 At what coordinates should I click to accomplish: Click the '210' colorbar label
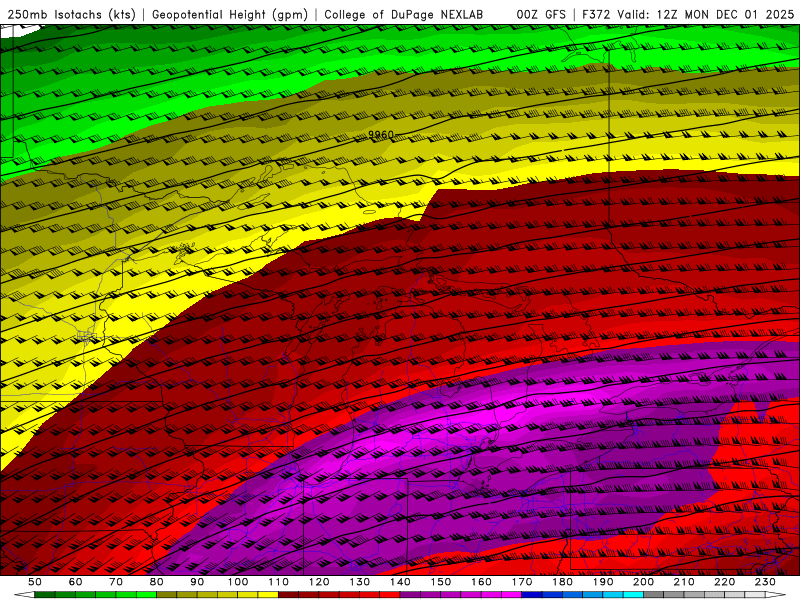[684, 582]
